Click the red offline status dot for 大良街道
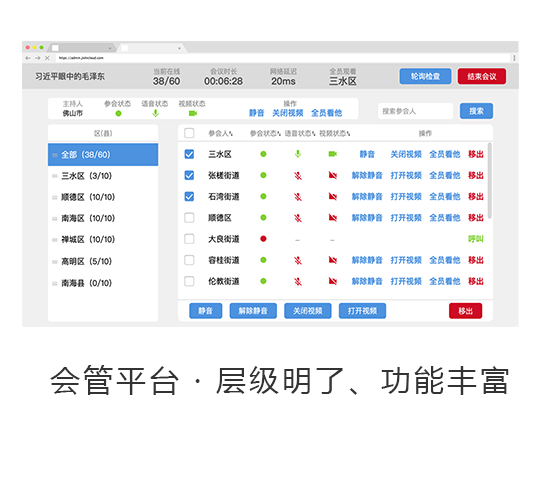The height and width of the screenshot is (490, 560). click(263, 239)
